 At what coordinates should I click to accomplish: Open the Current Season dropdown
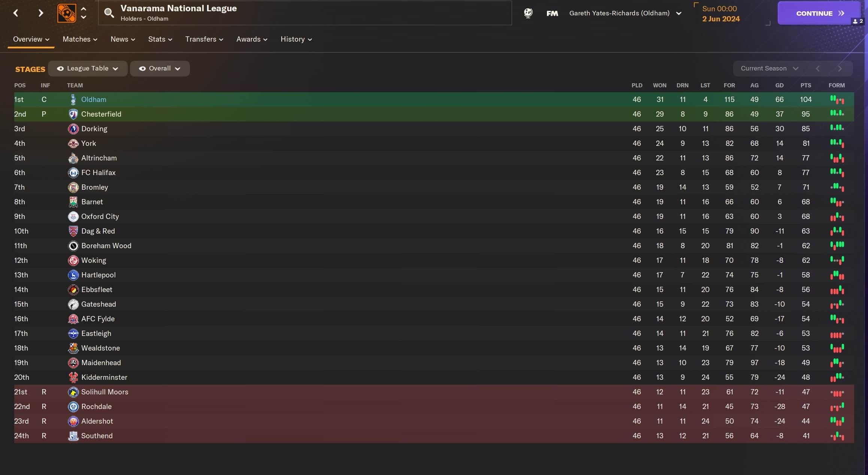click(x=769, y=68)
